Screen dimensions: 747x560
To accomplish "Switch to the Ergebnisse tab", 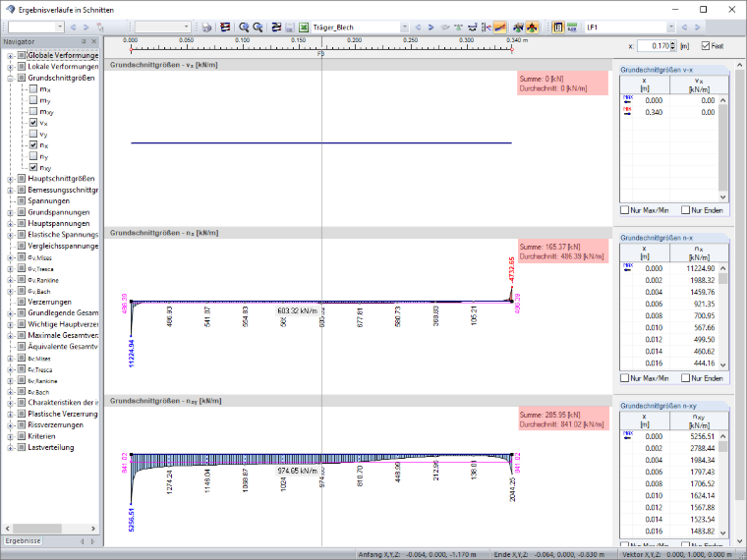I will click(23, 541).
